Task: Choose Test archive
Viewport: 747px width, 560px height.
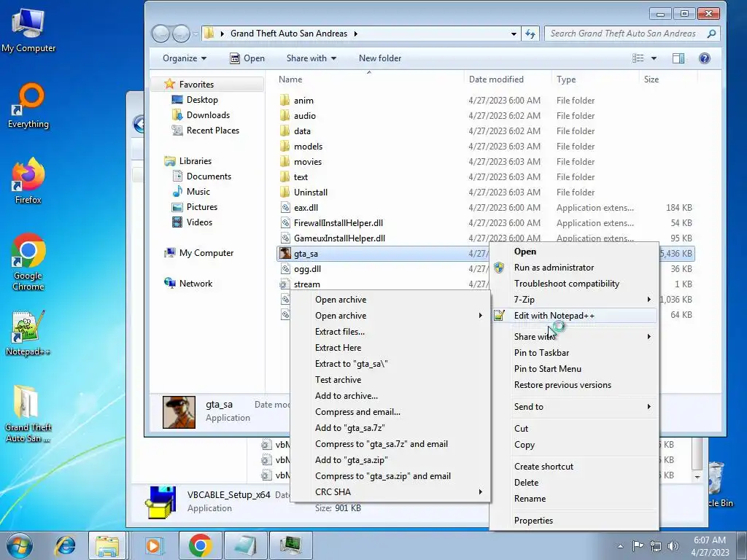Action: pos(391,380)
